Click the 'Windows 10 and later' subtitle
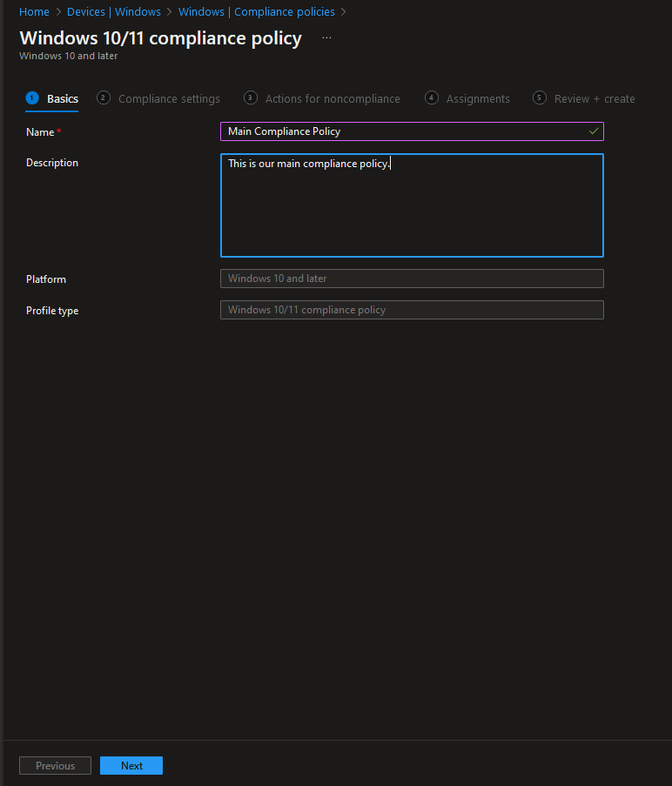This screenshot has height=786, width=672. [x=68, y=56]
